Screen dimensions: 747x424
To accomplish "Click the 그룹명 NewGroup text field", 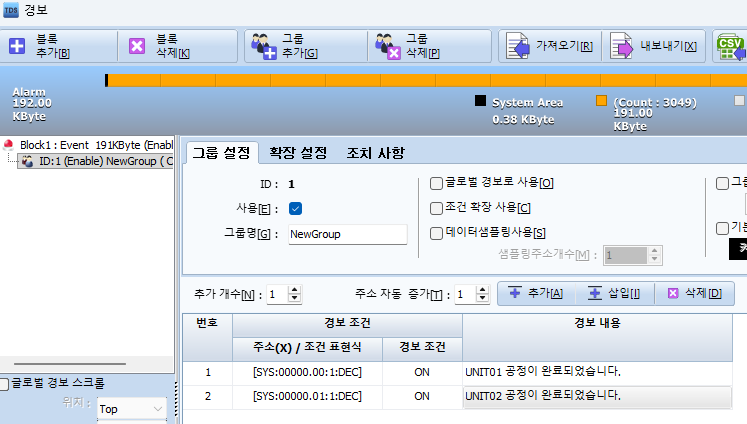I will coord(346,234).
